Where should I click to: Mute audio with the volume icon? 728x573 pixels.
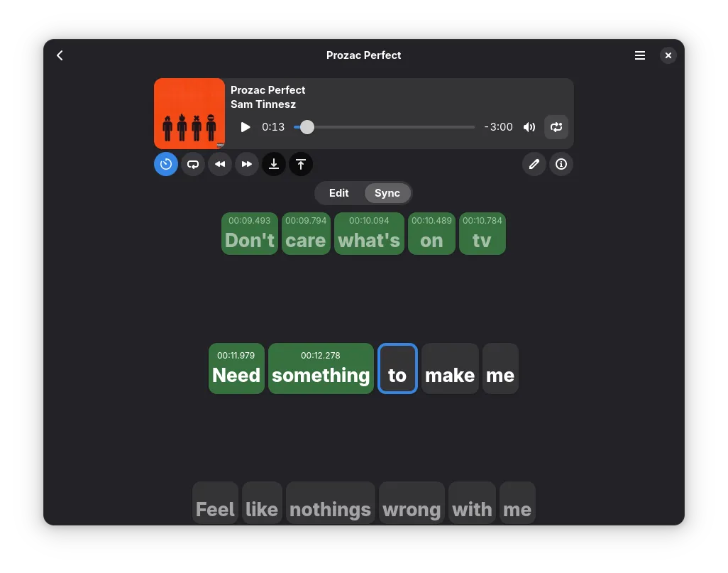pos(529,127)
